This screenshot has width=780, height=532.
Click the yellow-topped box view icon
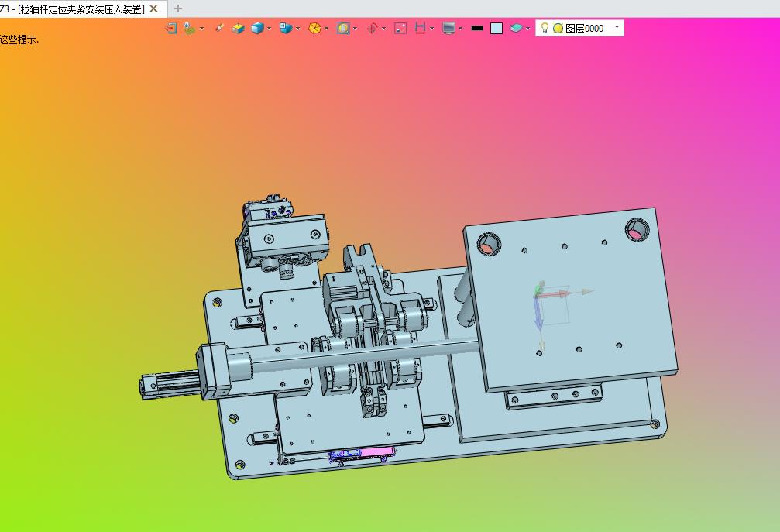point(238,29)
